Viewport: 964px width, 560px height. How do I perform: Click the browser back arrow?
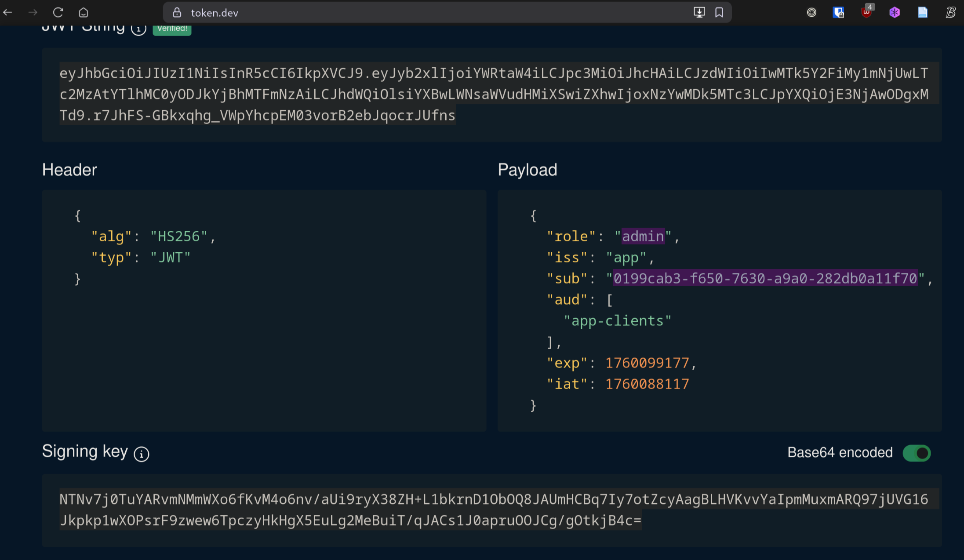(x=7, y=12)
